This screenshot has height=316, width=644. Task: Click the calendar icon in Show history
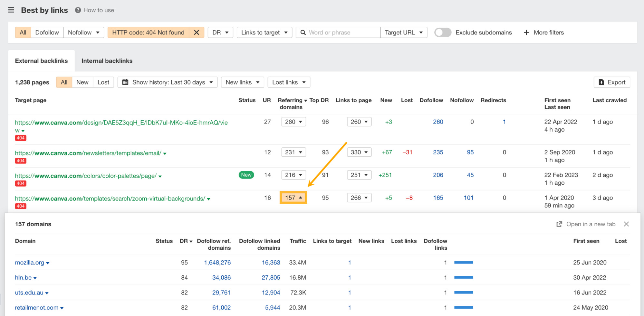pyautogui.click(x=126, y=82)
